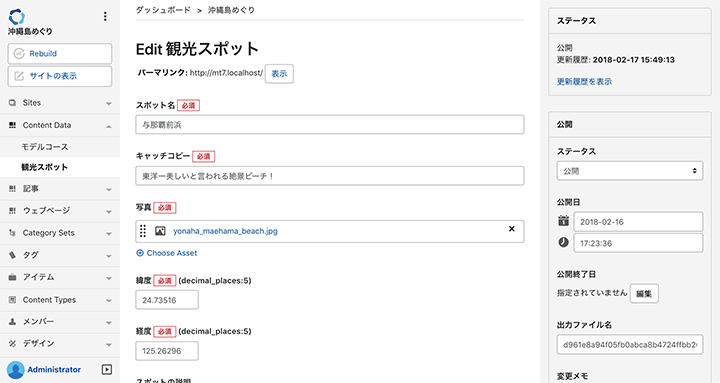Click the Category Sets menu label
Viewport: 720px width, 383px height.
pos(48,233)
